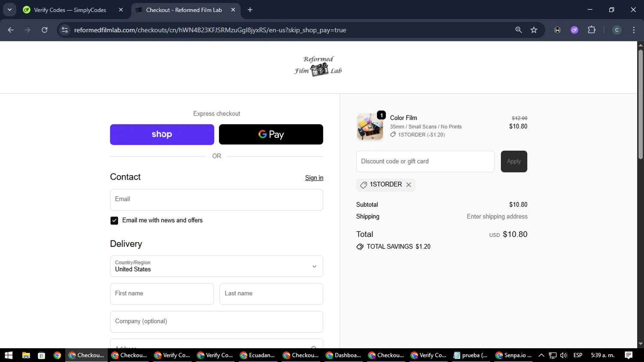Switch to Senpa.io taskbar window
The height and width of the screenshot is (362, 644).
click(x=513, y=355)
